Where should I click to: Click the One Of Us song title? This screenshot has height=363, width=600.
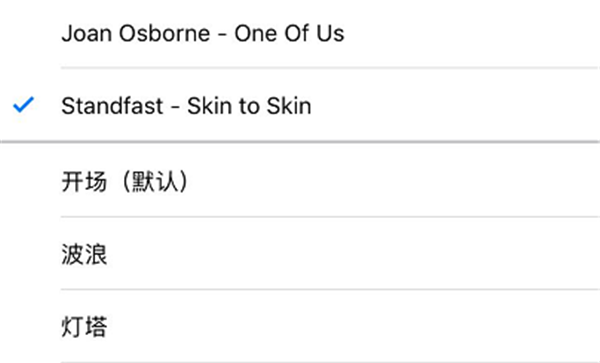(289, 34)
